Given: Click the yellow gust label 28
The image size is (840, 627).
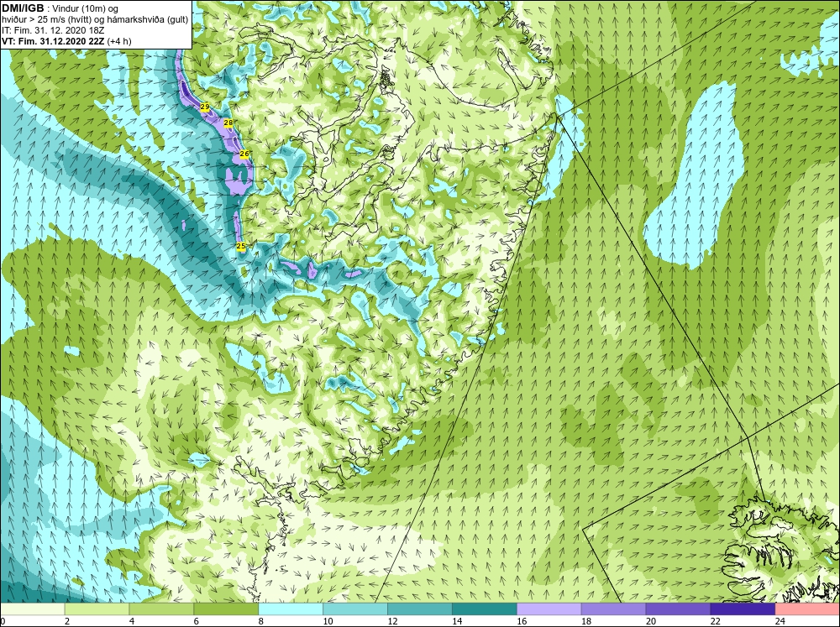Looking at the screenshot, I should (x=228, y=123).
